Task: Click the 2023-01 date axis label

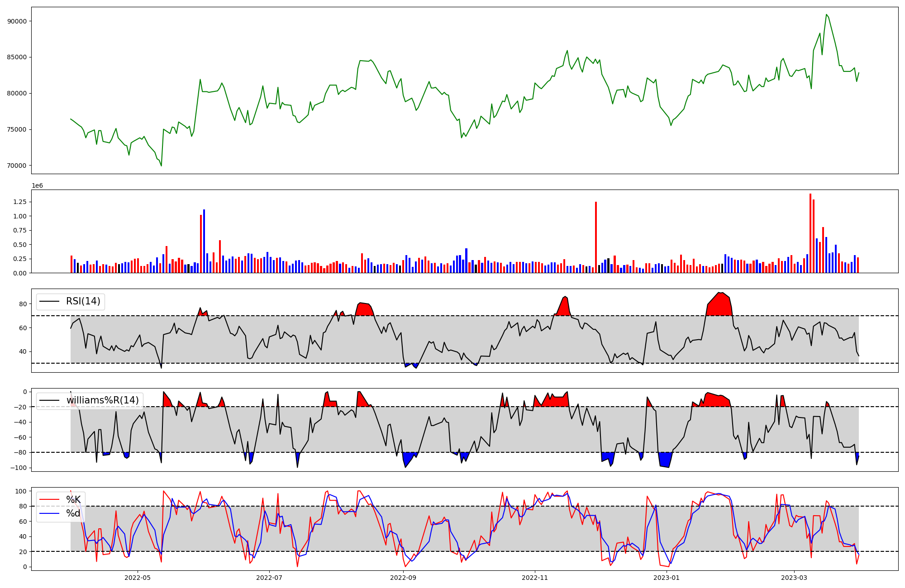Action: [x=667, y=578]
